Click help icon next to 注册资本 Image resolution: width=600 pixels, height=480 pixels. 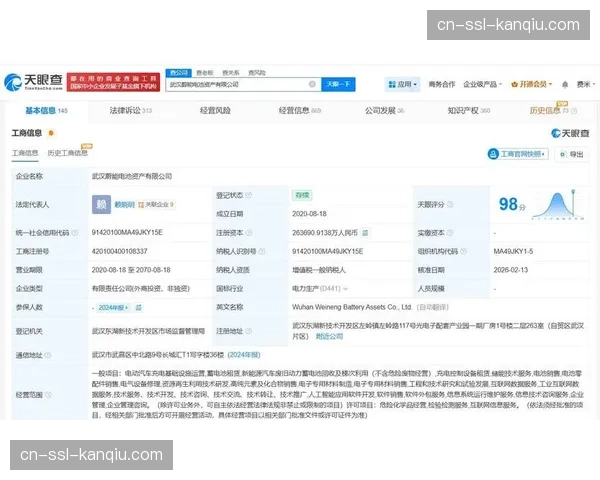(249, 233)
